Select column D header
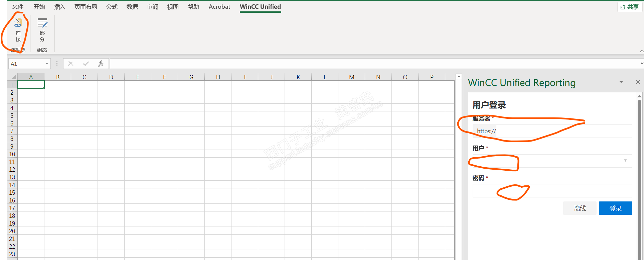 111,77
